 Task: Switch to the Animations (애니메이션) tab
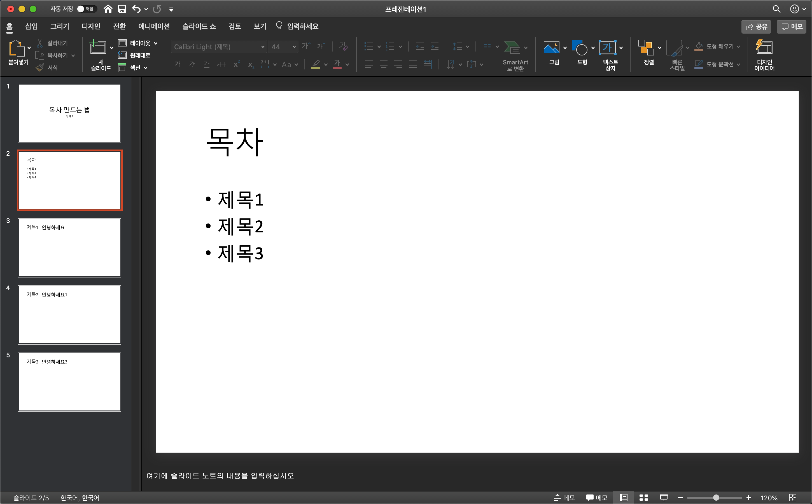tap(154, 26)
